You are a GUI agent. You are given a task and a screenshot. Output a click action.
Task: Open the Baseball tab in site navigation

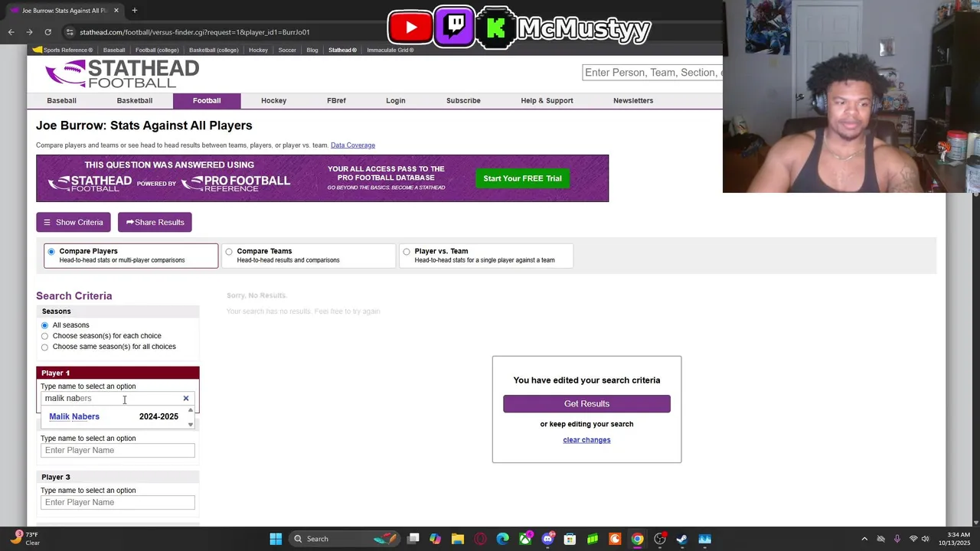click(61, 100)
